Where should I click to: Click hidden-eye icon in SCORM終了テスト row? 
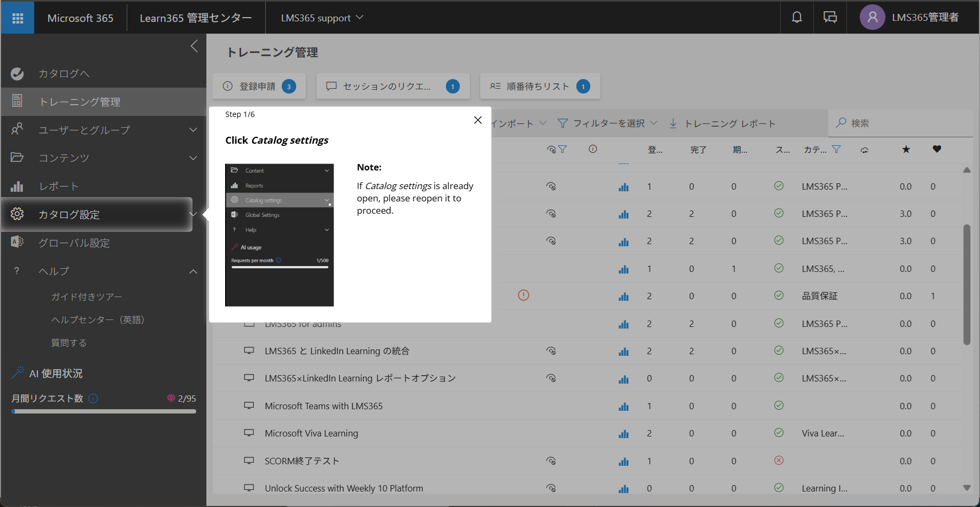[x=551, y=461]
